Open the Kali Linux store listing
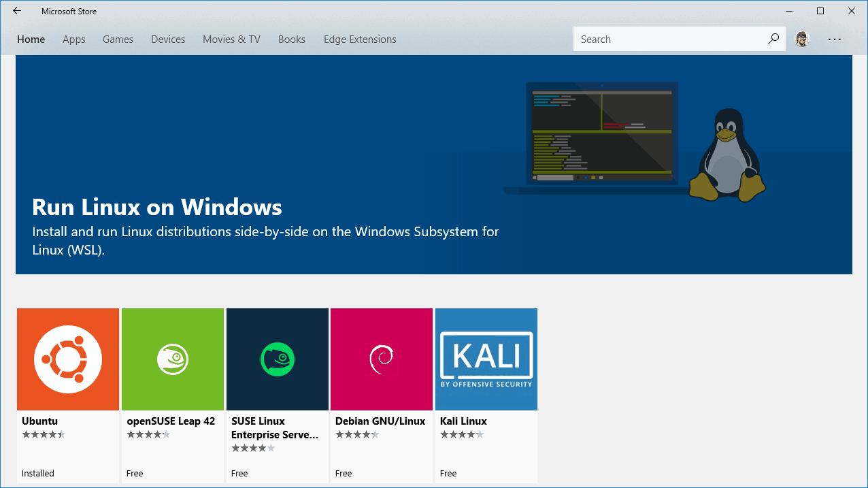The width and height of the screenshot is (868, 488). [486, 359]
